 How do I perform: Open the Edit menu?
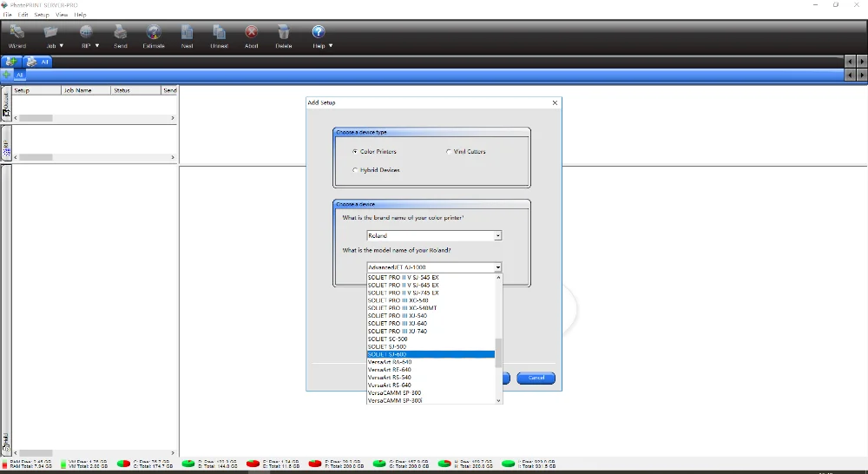tap(23, 15)
